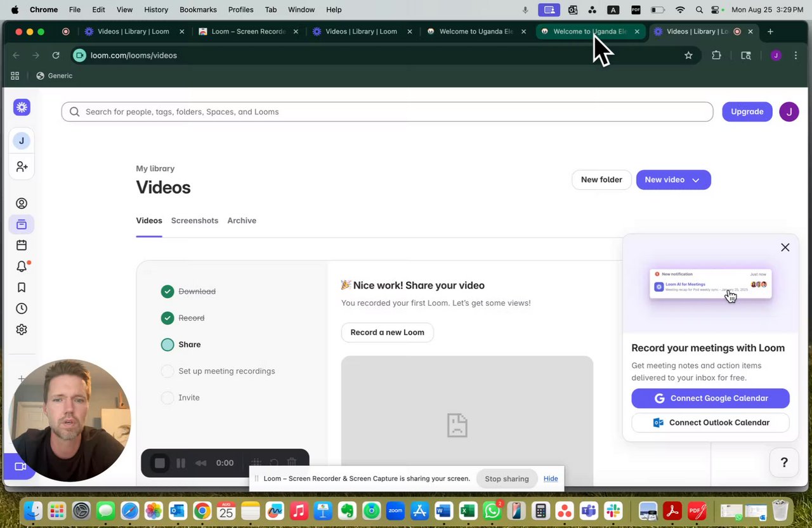
Task: Open the Generic bookmark in the bookmarks bar
Action: pos(54,76)
